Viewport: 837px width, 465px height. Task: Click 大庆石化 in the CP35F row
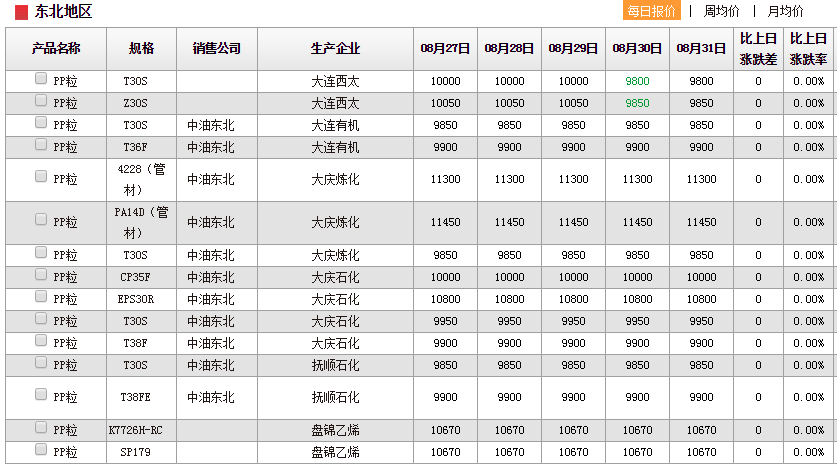tap(335, 278)
